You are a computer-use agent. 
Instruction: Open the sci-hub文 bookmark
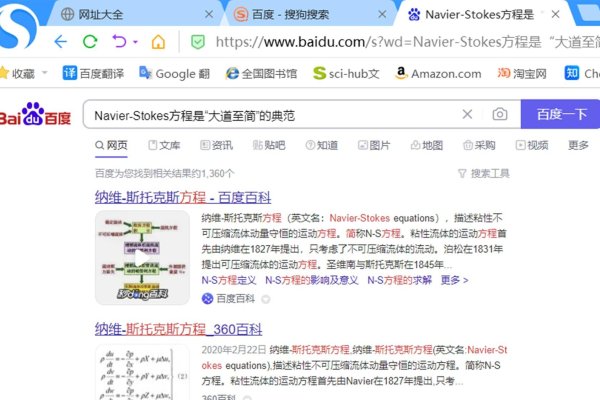[x=346, y=73]
